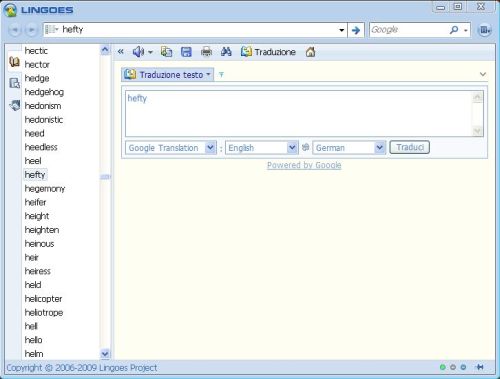The image size is (500, 379).
Task: Click in the Google search field
Action: 409,30
